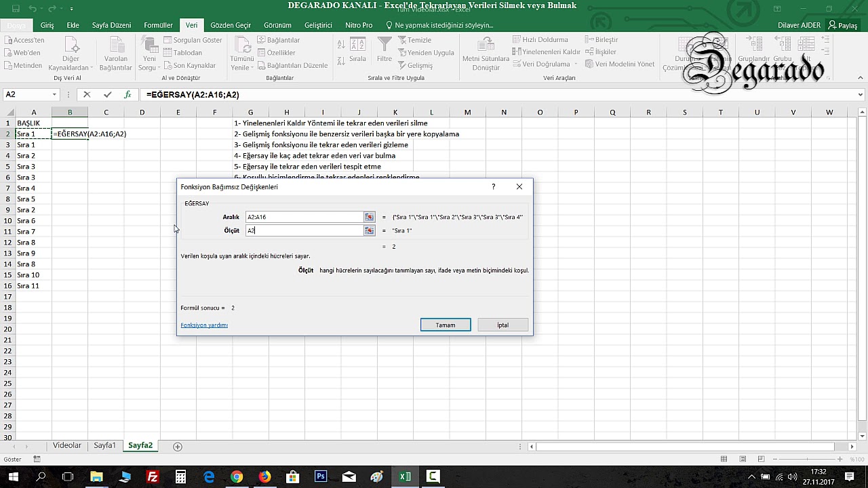This screenshot has width=868, height=488.
Task: Import data with Metinden
Action: [x=23, y=66]
